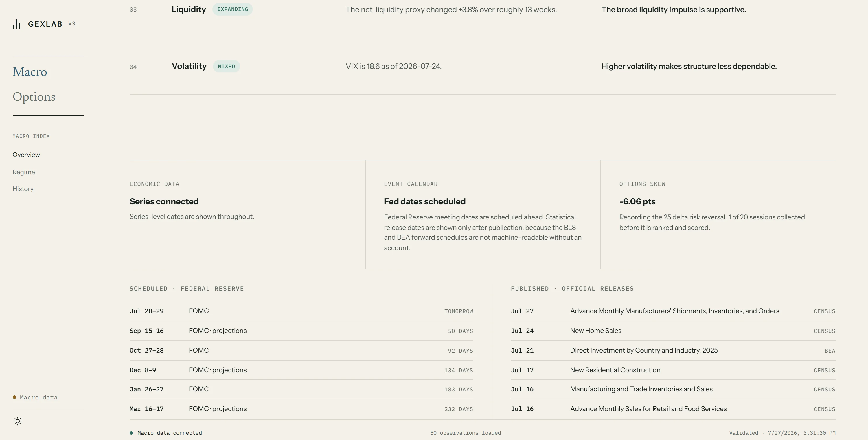
Task: Select Overview in Macro Index
Action: click(26, 155)
